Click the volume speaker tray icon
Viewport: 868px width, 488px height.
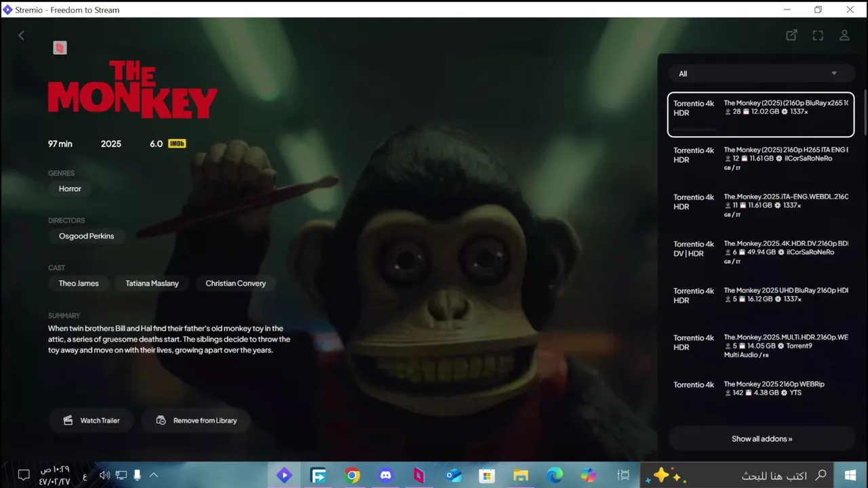point(104,475)
